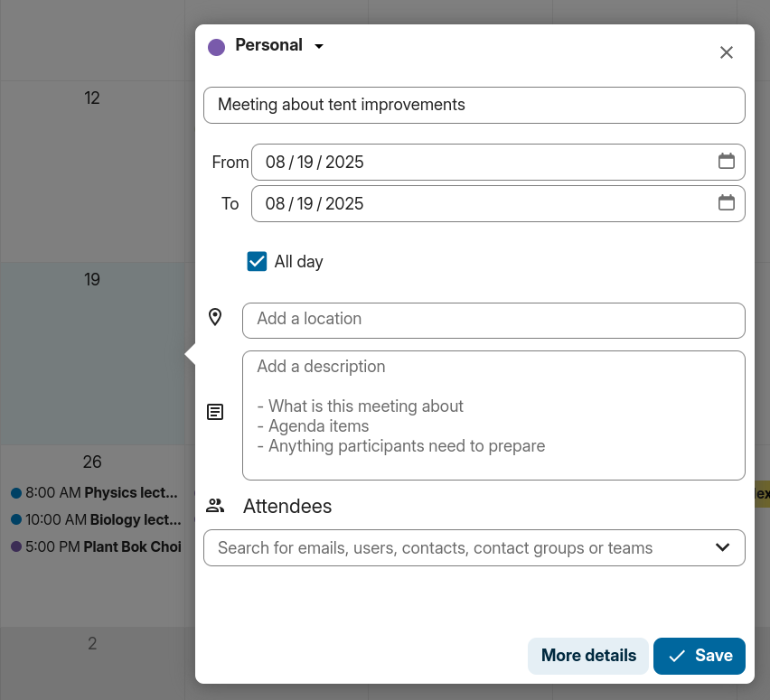Click the calendar icon in From date field

click(726, 162)
